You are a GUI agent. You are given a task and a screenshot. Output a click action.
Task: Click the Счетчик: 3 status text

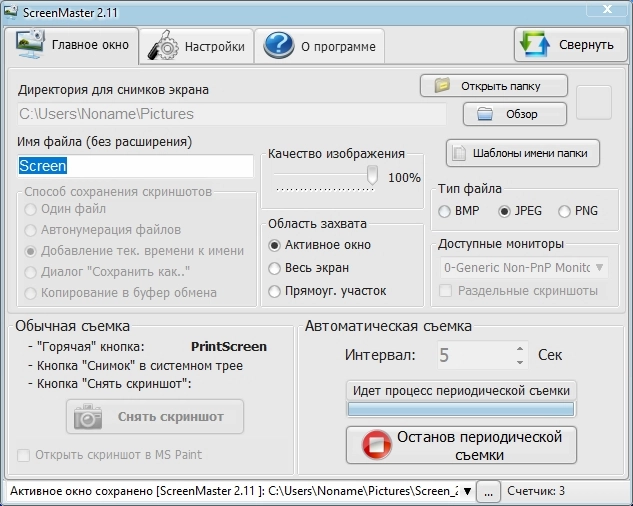tap(536, 491)
